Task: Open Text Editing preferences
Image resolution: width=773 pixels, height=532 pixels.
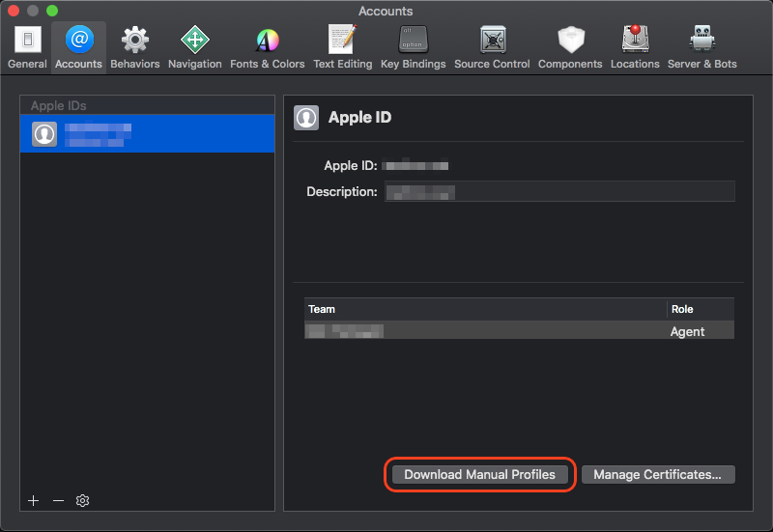Action: coord(343,47)
